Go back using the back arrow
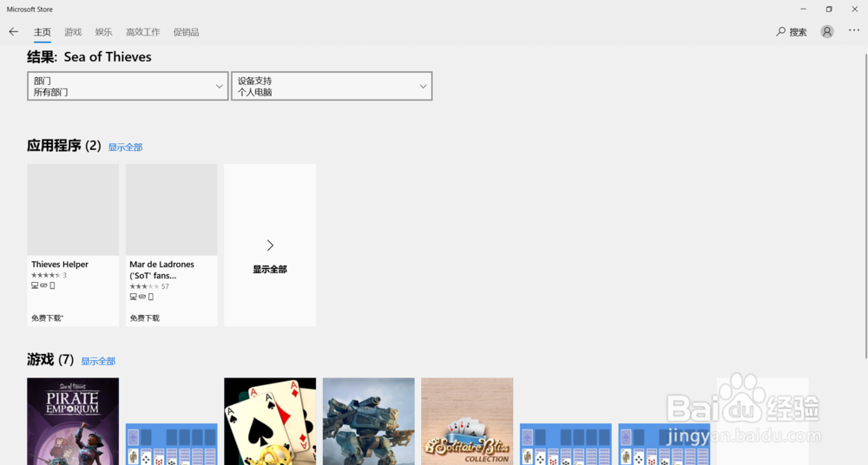 click(x=13, y=32)
